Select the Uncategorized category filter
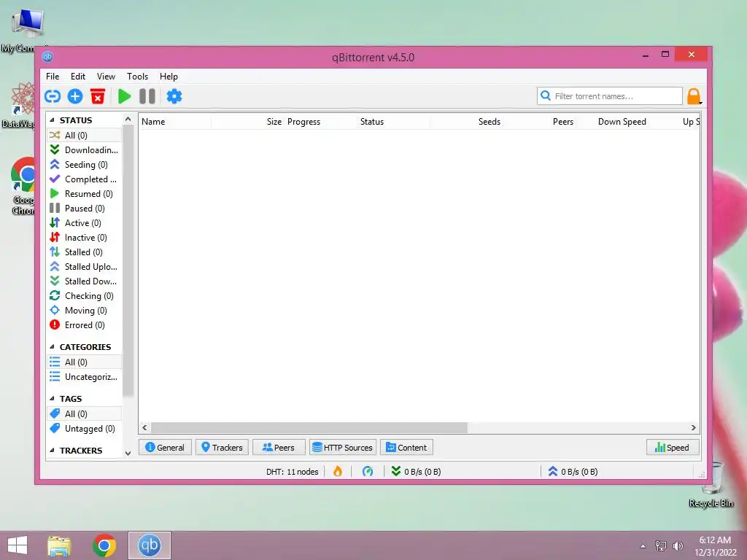The width and height of the screenshot is (747, 560). 85,377
